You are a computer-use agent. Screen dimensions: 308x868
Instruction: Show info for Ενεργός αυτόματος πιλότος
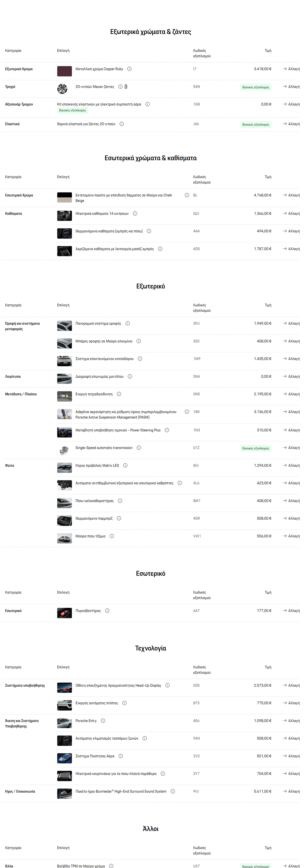[125, 703]
